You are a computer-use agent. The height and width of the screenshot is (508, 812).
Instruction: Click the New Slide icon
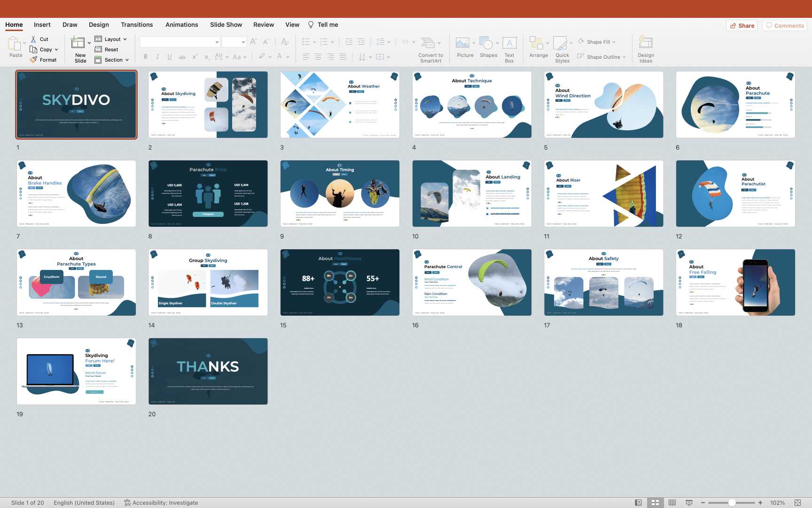coord(78,44)
